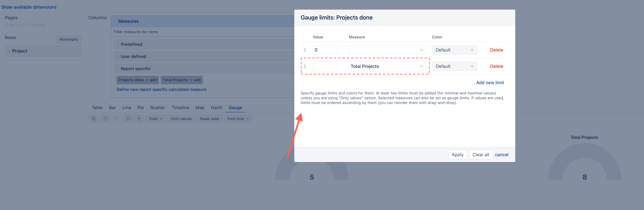Select the Gauge tab
Image resolution: width=644 pixels, height=210 pixels.
coord(236,108)
